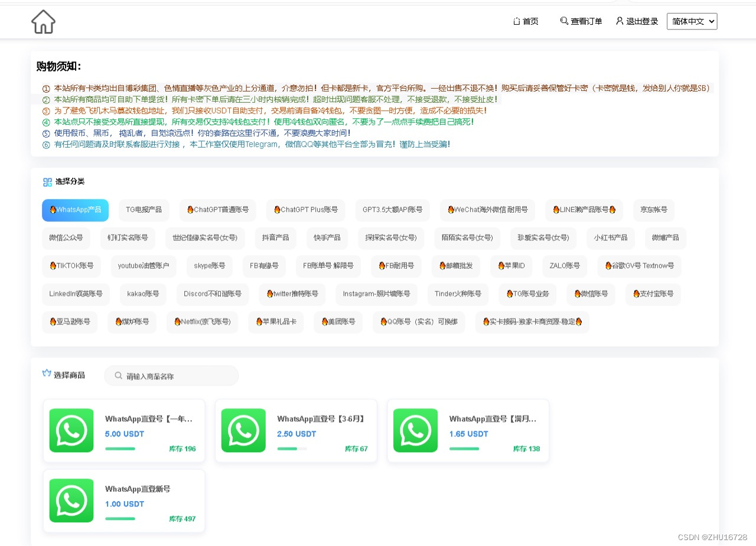The height and width of the screenshot is (546, 756).
Task: Select the WeChat海外微信 耐用号 category
Action: pyautogui.click(x=488, y=210)
